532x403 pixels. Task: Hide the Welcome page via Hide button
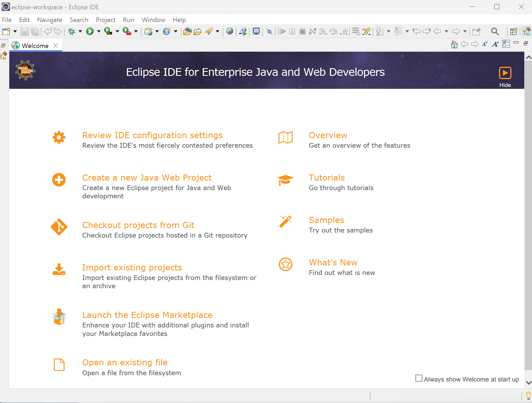505,73
